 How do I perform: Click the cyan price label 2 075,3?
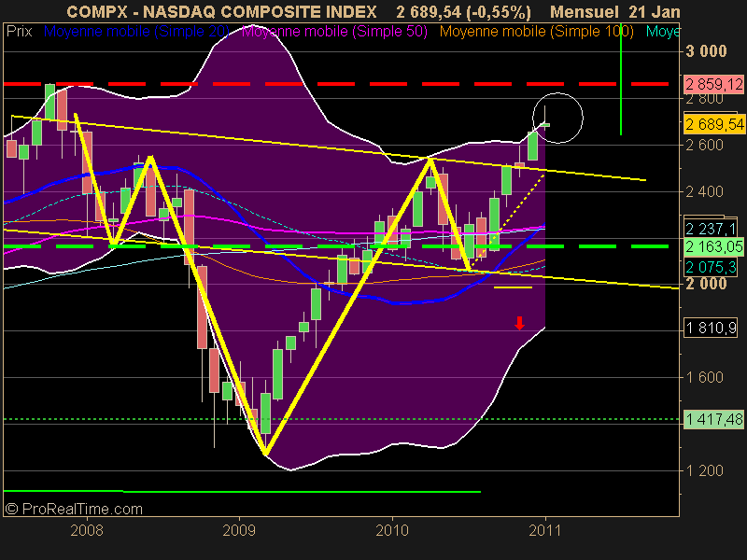(x=711, y=267)
